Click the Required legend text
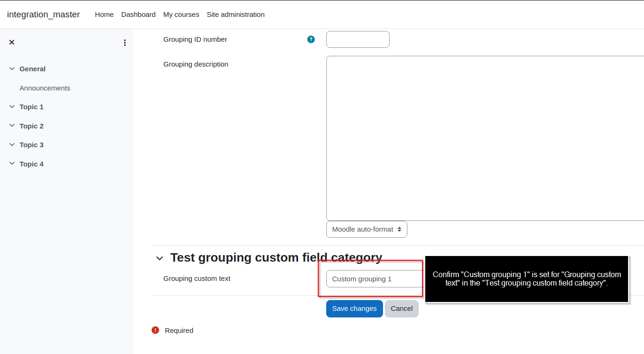The image size is (644, 354). (x=179, y=331)
